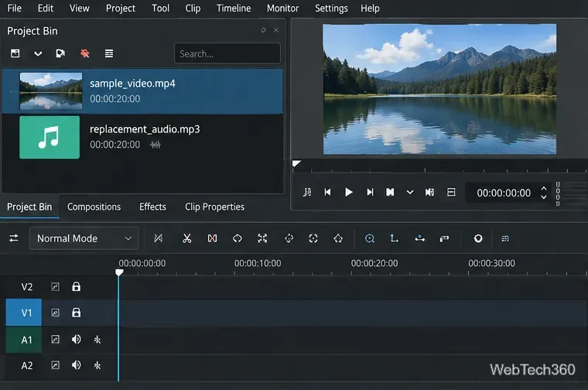Decrease the monitor timecode with down arrow
588x390 pixels.
coord(543,197)
